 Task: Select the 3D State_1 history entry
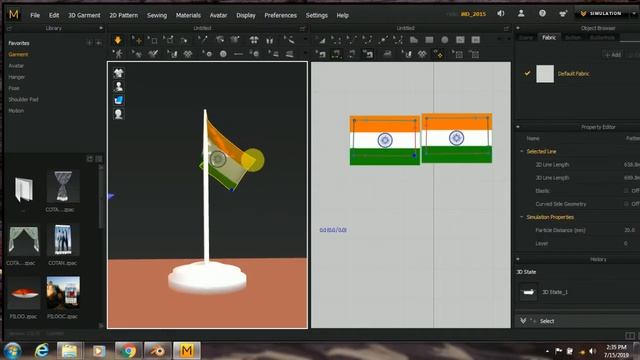point(555,292)
